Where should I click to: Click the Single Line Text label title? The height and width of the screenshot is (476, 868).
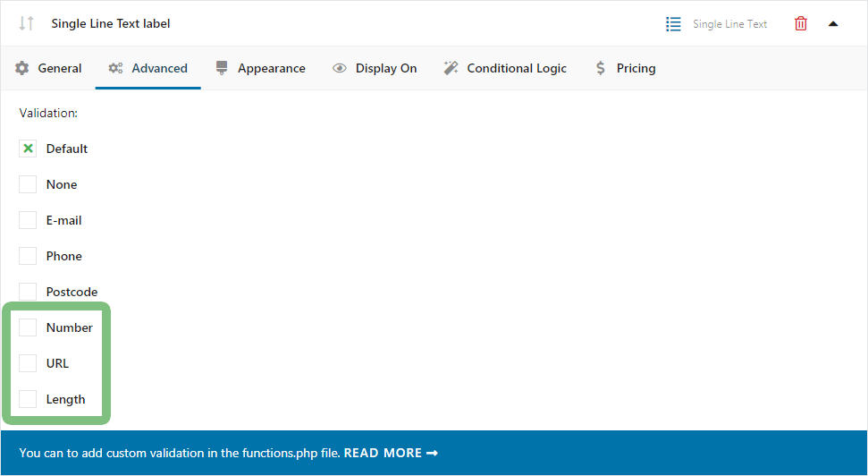(111, 24)
